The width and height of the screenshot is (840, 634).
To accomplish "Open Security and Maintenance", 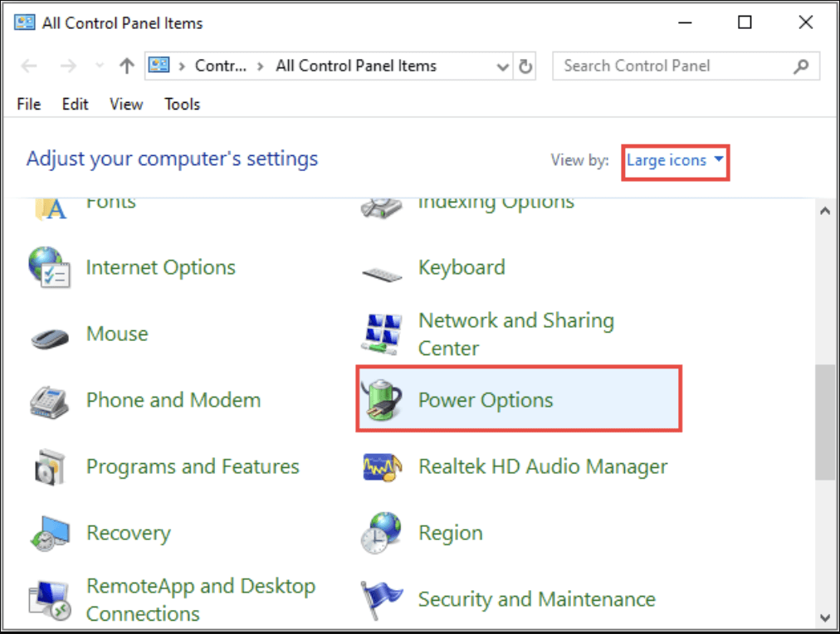I will (535, 599).
